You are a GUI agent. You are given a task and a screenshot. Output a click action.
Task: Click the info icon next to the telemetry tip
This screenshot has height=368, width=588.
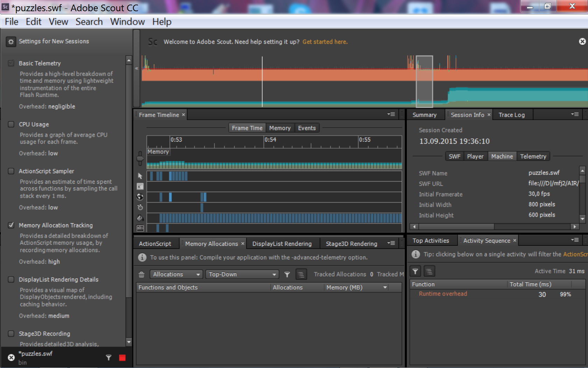142,258
